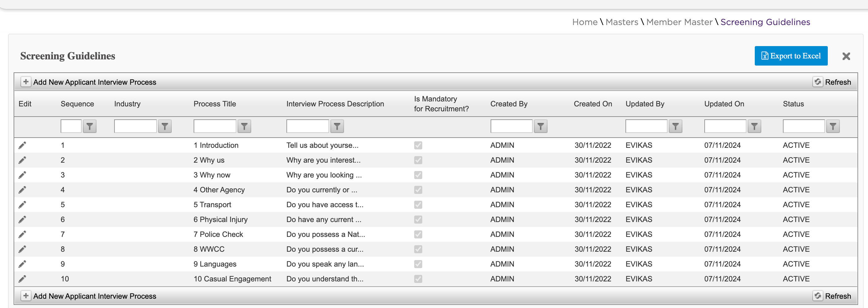Screen dimensions: 868x308
Task: Sort by Interview Process Description header
Action: (x=335, y=104)
